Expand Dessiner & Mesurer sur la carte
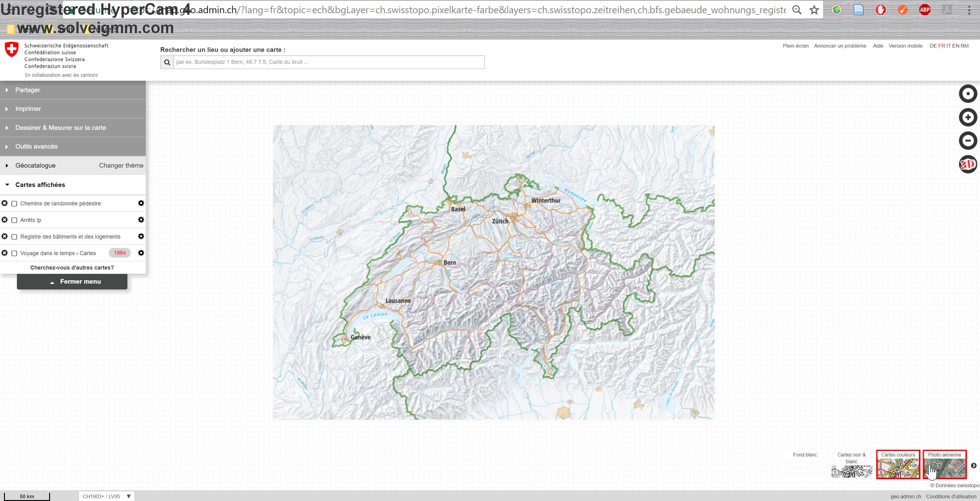The height and width of the screenshot is (501, 980). (60, 128)
